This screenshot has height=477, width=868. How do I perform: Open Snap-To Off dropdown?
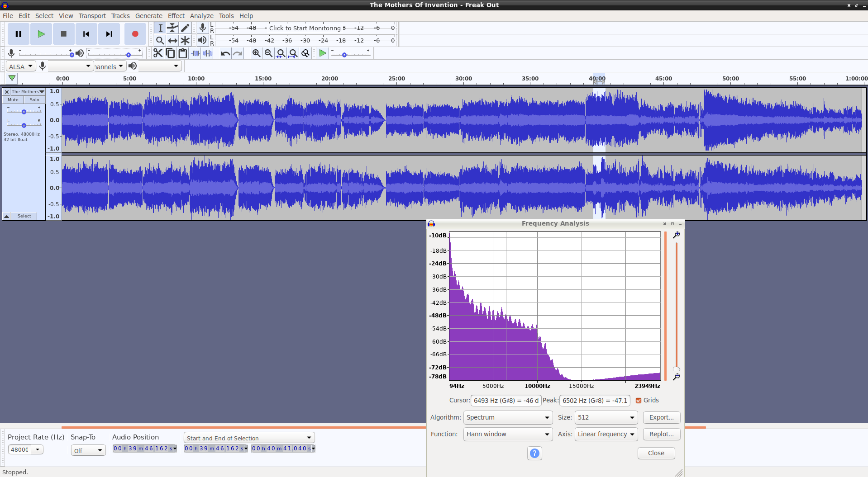(x=88, y=450)
